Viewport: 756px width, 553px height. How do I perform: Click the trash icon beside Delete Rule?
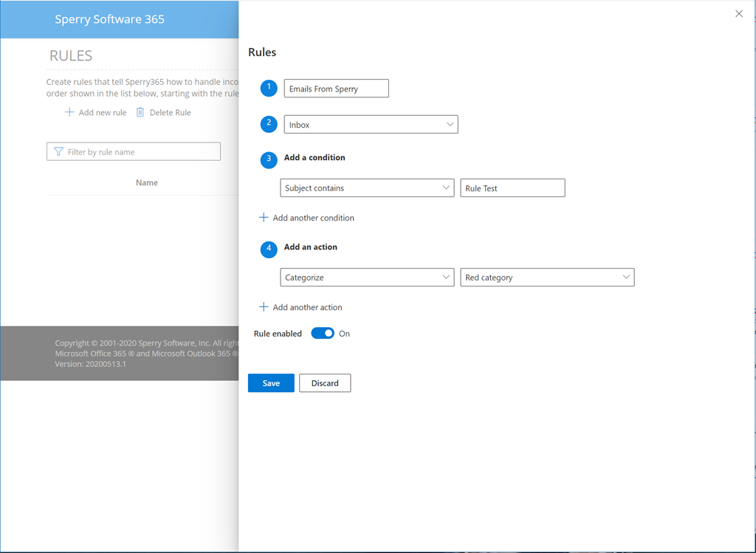click(140, 112)
